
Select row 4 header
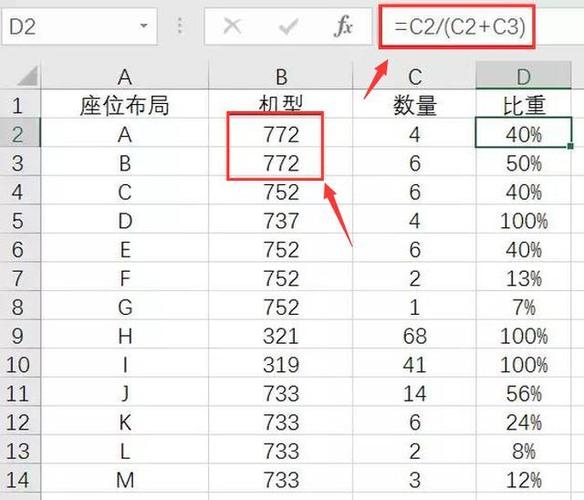(x=19, y=190)
